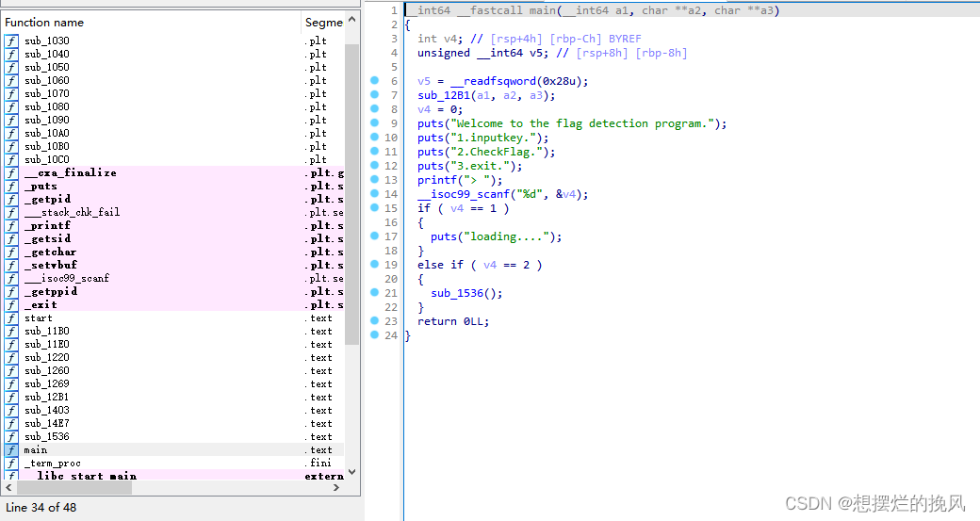Click the function list scroll down arrow

[x=351, y=472]
